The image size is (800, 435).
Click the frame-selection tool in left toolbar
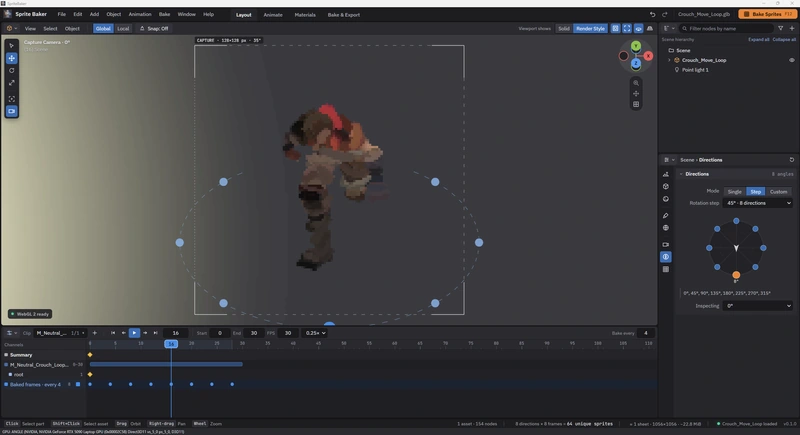[11, 98]
